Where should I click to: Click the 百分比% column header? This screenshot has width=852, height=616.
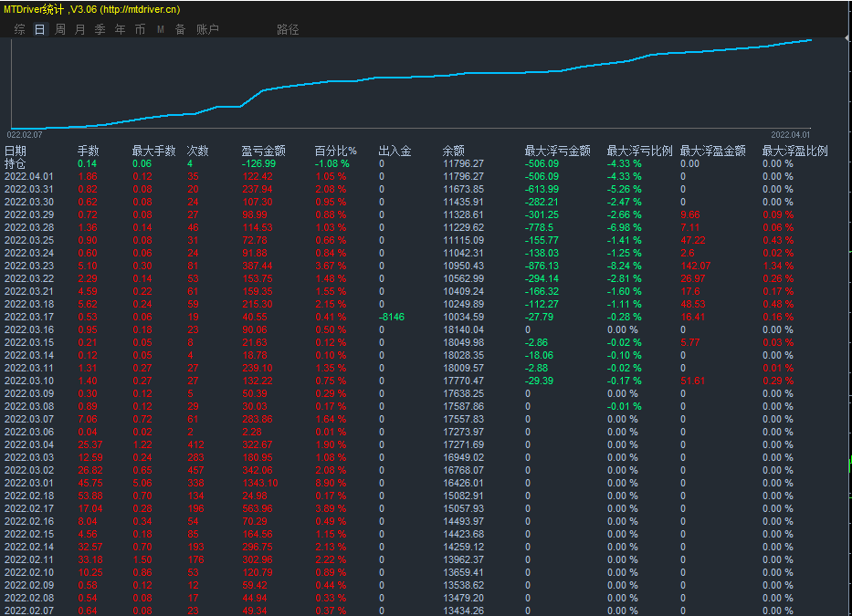tap(335, 151)
